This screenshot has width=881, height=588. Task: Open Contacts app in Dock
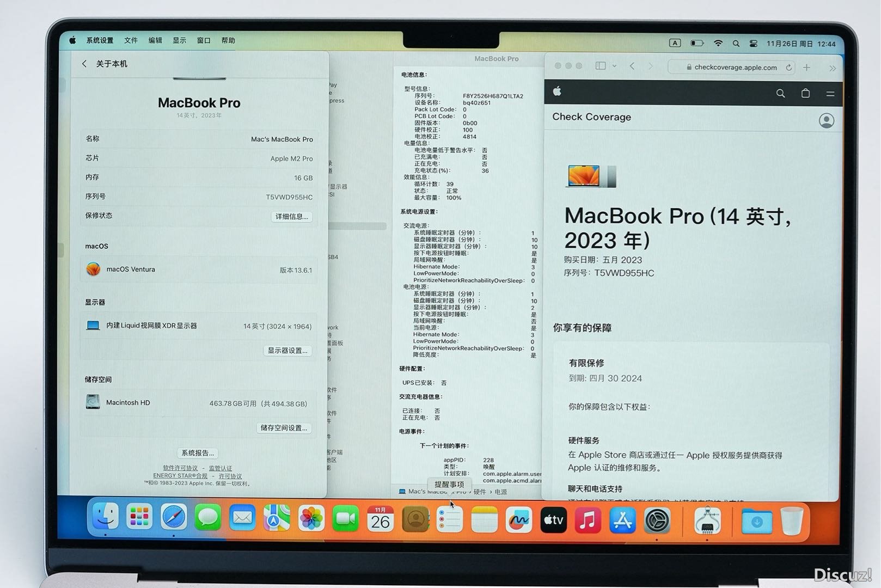tap(415, 519)
